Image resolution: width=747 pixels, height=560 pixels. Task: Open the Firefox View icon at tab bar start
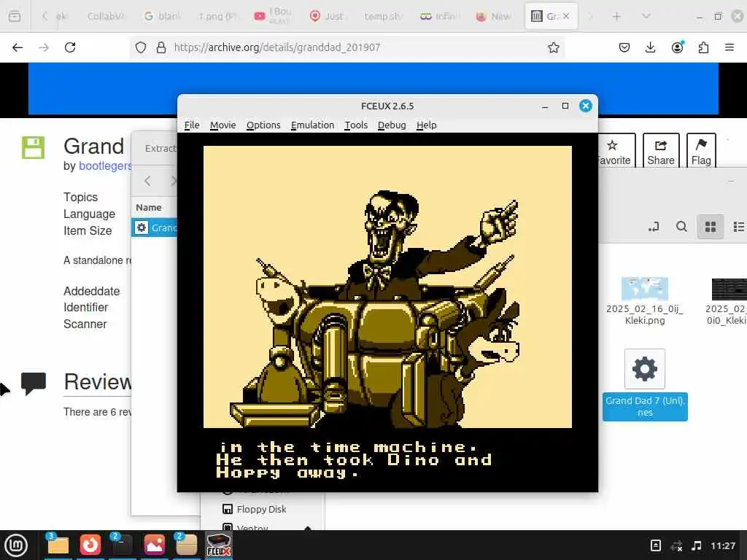coord(15,16)
